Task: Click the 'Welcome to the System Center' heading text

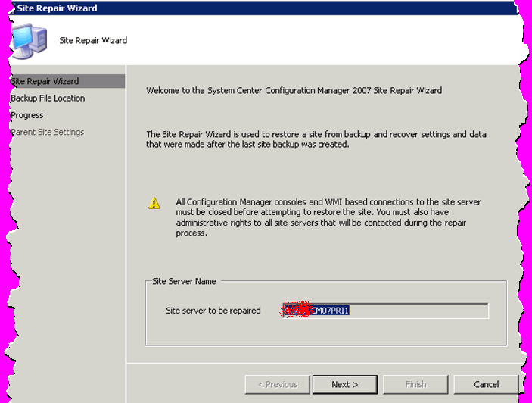Action: pos(294,90)
